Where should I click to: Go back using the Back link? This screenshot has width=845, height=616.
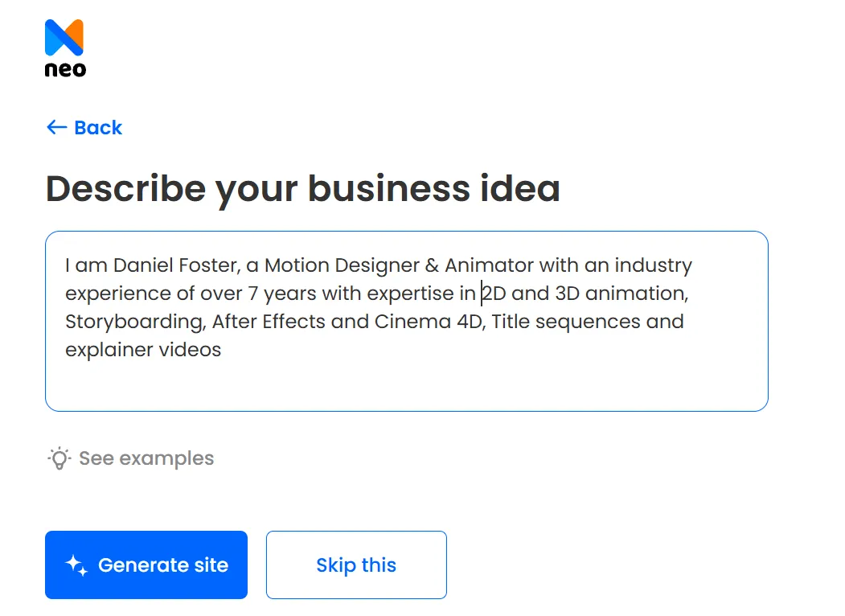pos(84,128)
